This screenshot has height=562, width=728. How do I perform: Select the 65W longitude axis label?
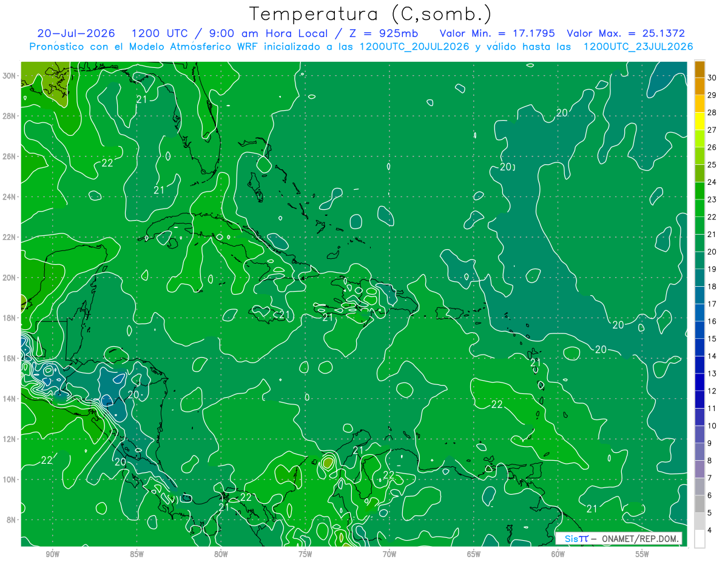(474, 554)
